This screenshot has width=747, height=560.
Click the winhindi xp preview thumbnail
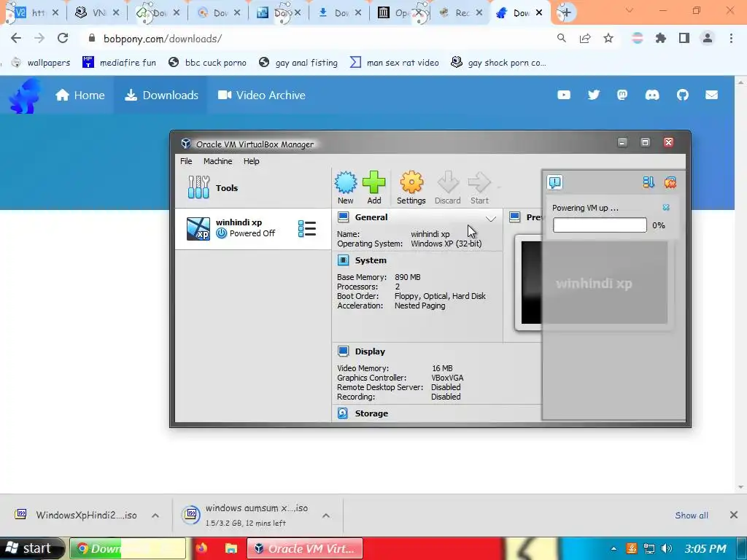(594, 283)
